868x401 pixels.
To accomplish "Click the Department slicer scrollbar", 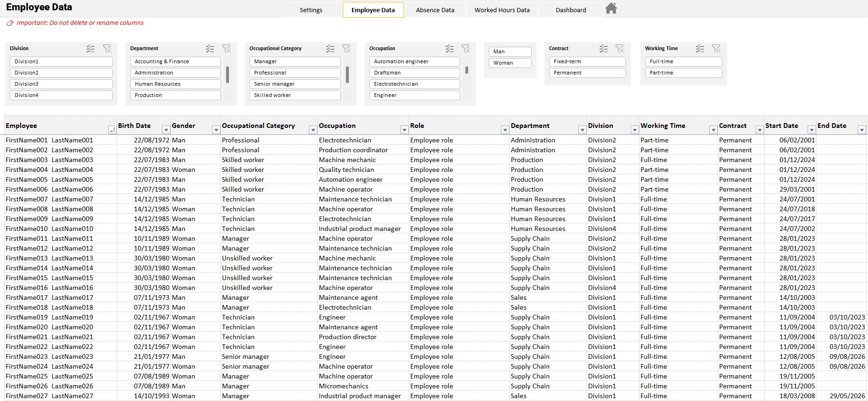I will click(x=228, y=75).
